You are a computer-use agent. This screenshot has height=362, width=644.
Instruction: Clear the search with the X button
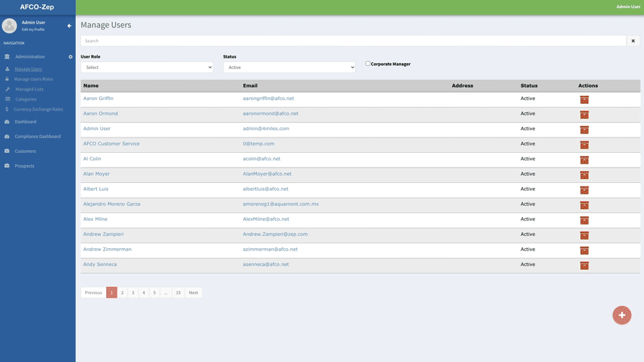click(633, 41)
